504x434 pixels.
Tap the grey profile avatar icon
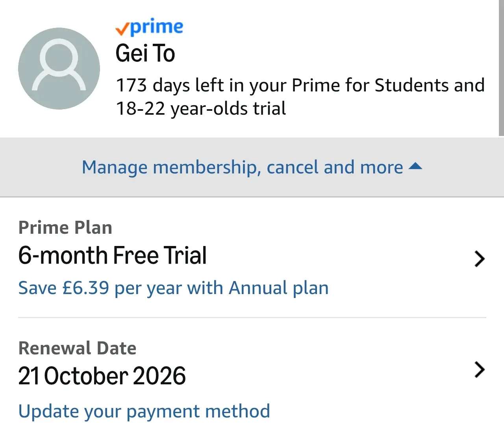coord(59,69)
